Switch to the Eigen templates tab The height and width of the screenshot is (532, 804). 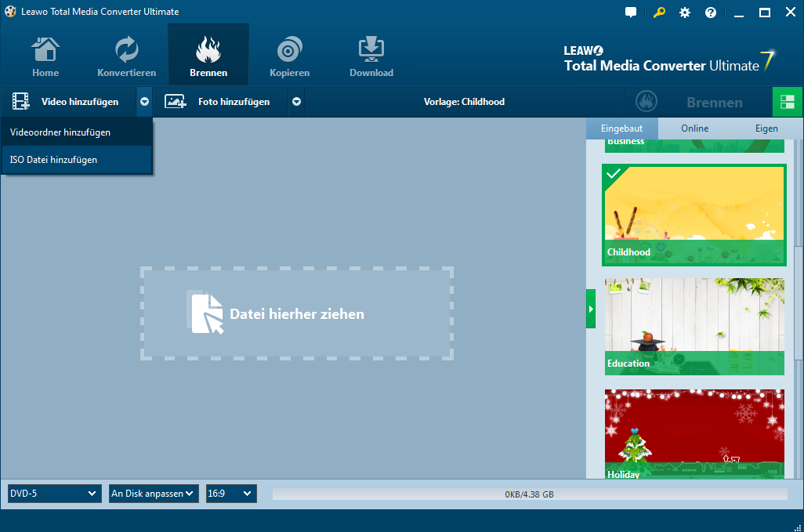coord(766,128)
